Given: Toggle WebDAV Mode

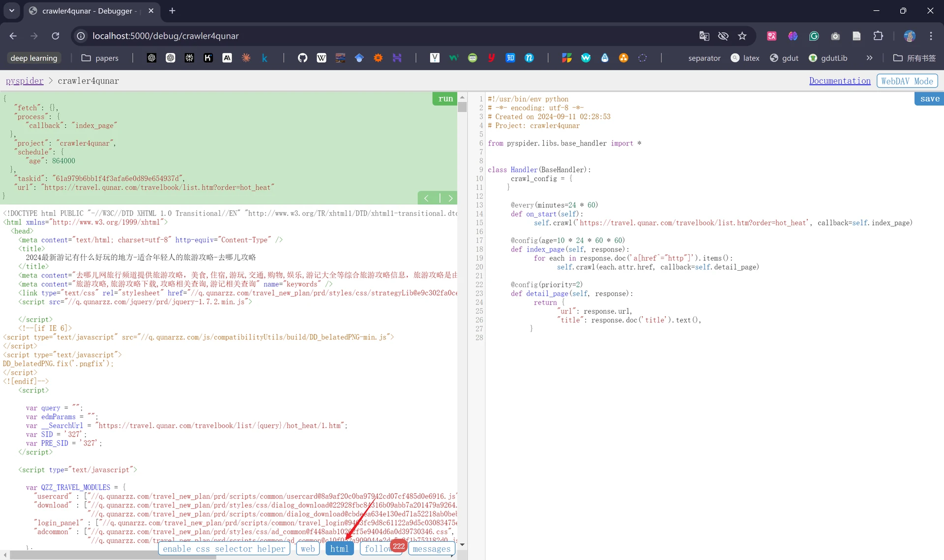Looking at the screenshot, I should [x=907, y=81].
